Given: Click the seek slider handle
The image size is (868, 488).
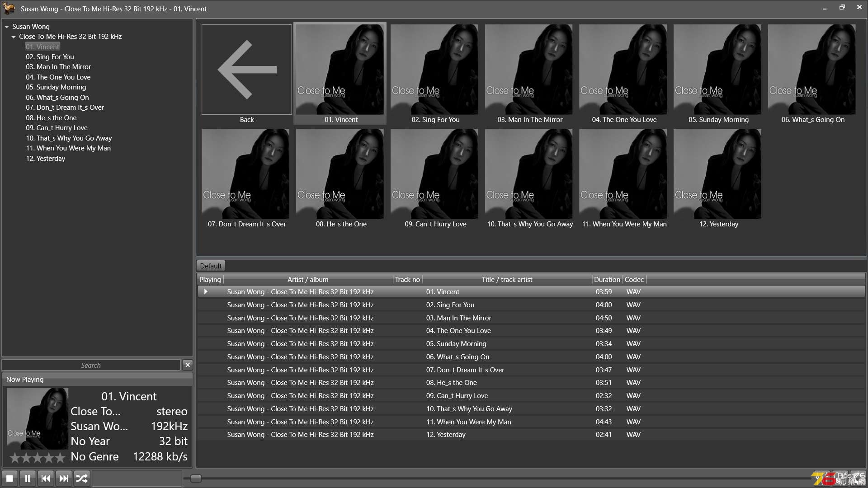Looking at the screenshot, I should pos(196,478).
